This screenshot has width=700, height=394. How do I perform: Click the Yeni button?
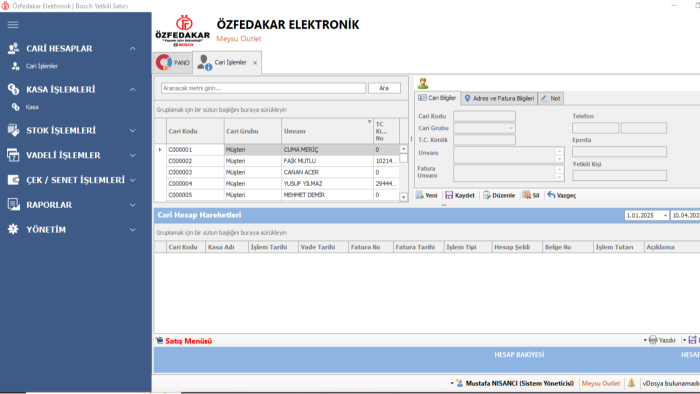(427, 195)
